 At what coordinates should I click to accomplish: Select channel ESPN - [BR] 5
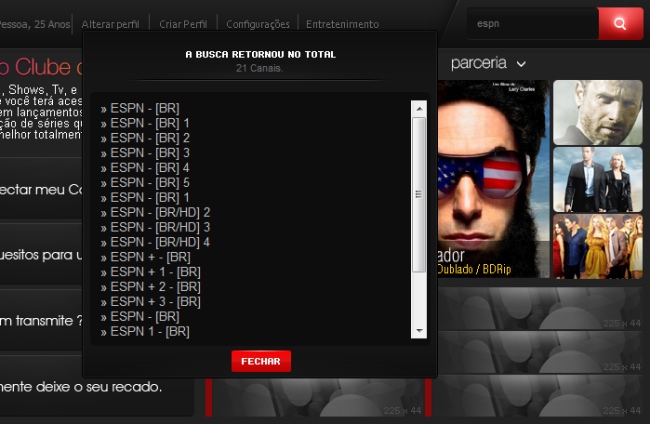tap(145, 183)
